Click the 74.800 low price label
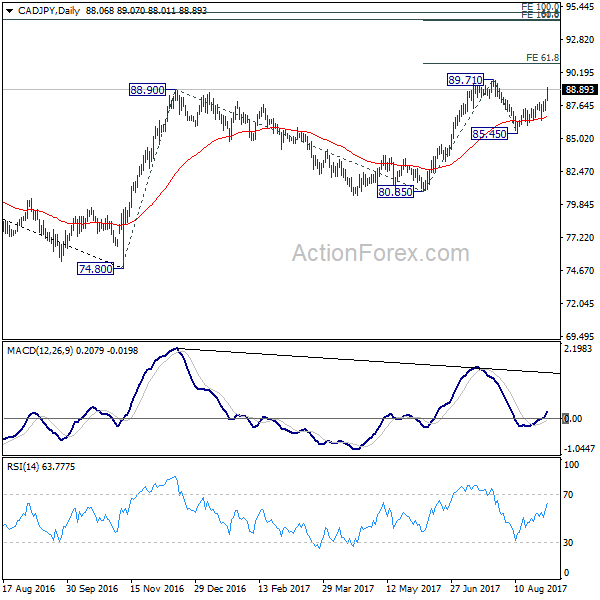The image size is (600, 600). pos(95,269)
